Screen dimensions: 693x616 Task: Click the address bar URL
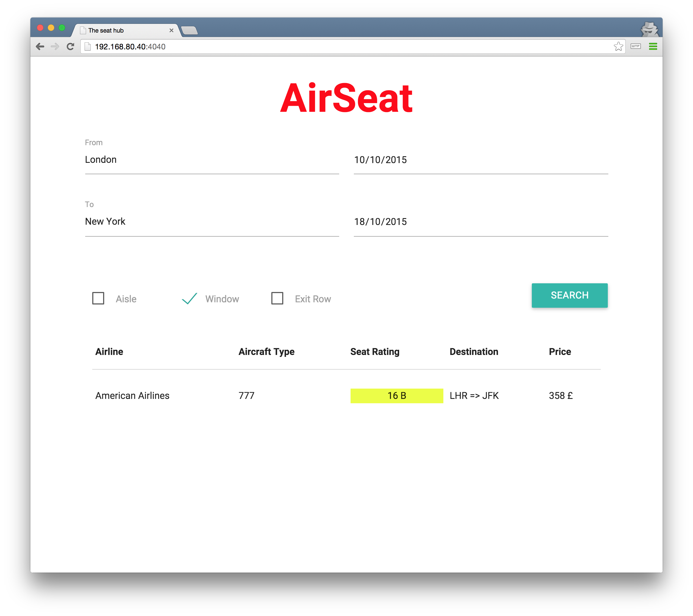pyautogui.click(x=130, y=47)
